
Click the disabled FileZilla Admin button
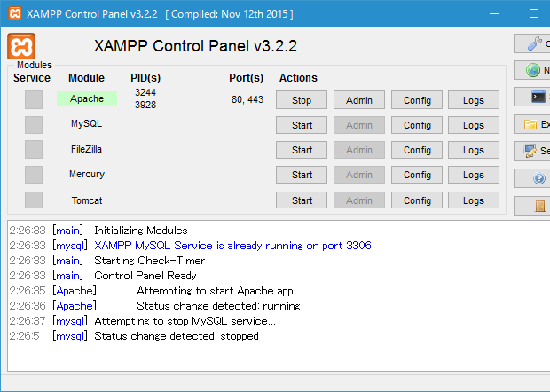(359, 150)
